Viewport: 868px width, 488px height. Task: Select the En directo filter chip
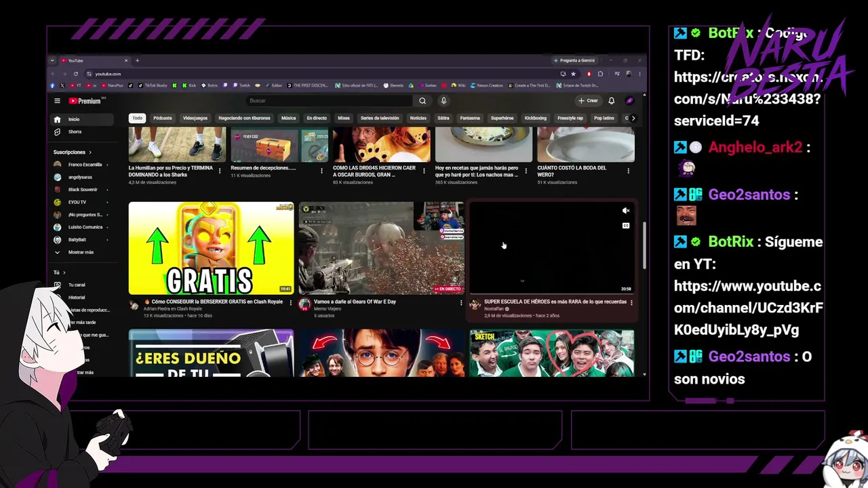pyautogui.click(x=317, y=118)
